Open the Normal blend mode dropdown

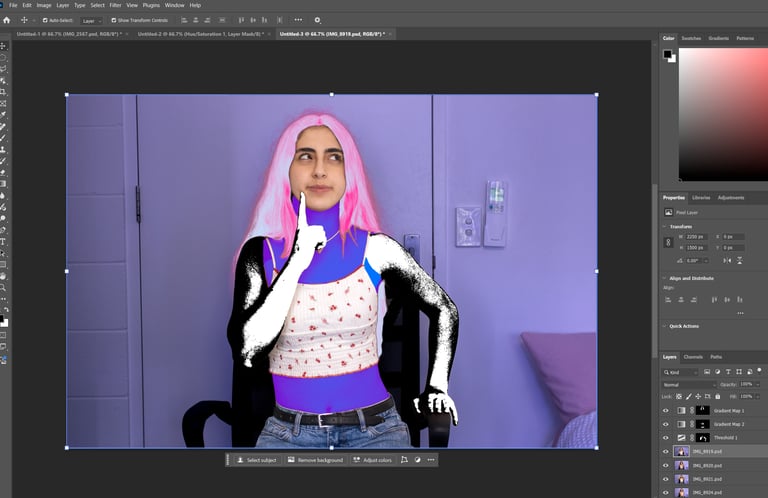click(x=689, y=384)
